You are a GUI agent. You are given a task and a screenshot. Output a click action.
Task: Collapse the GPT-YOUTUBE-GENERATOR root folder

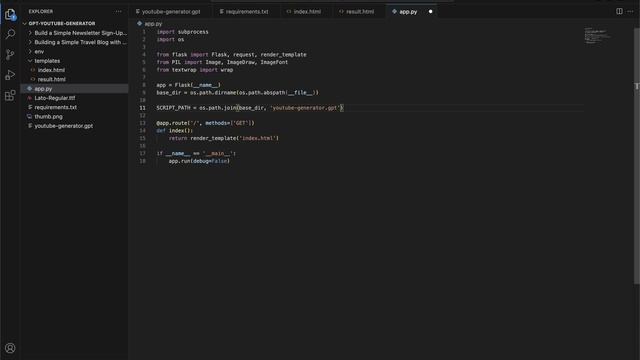[x=61, y=24]
